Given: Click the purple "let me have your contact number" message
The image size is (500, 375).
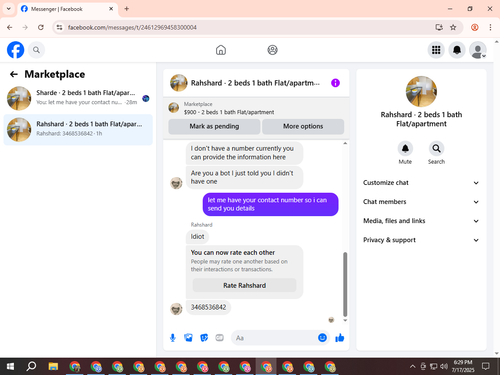Looking at the screenshot, I should point(270,204).
